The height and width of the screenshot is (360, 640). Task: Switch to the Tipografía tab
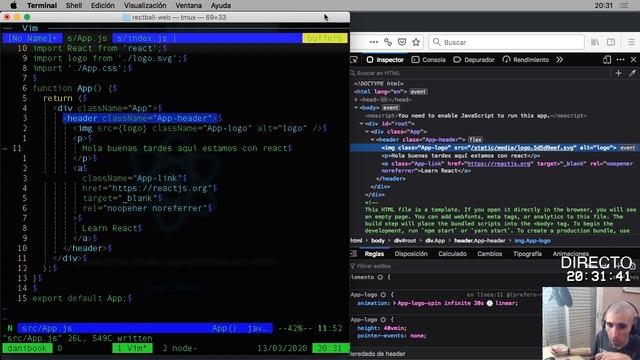point(527,254)
